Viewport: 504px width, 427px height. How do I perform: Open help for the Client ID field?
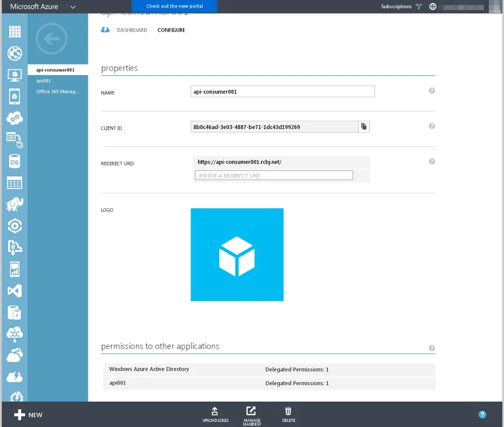click(x=432, y=126)
